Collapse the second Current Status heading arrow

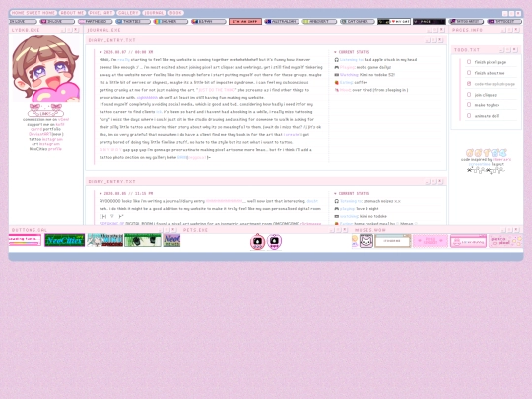[x=335, y=193]
